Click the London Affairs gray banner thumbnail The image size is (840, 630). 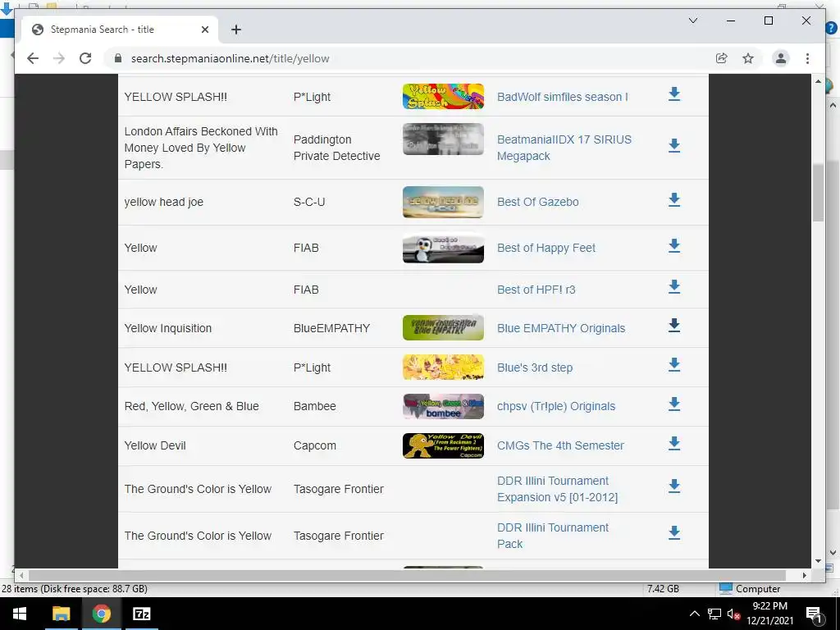443,139
